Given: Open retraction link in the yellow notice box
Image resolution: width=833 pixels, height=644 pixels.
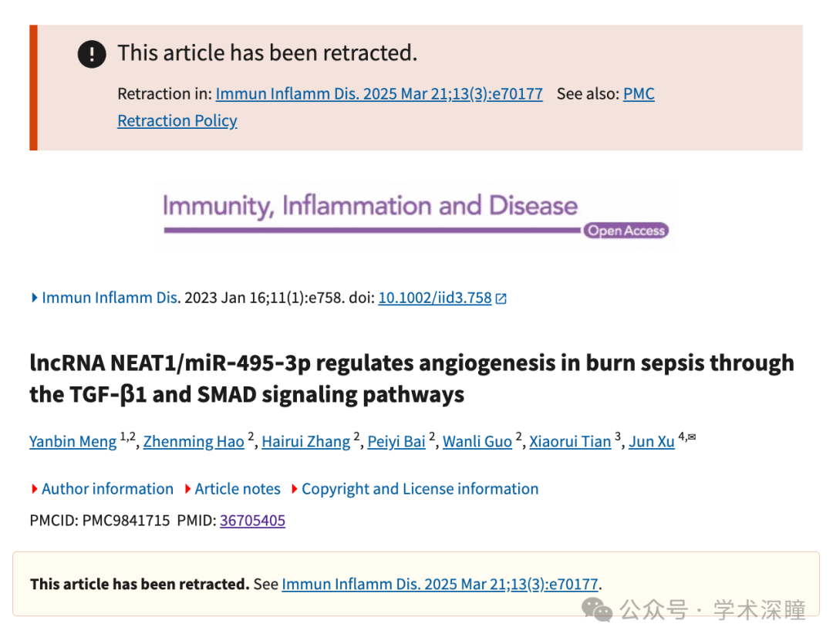Looking at the screenshot, I should 440,585.
